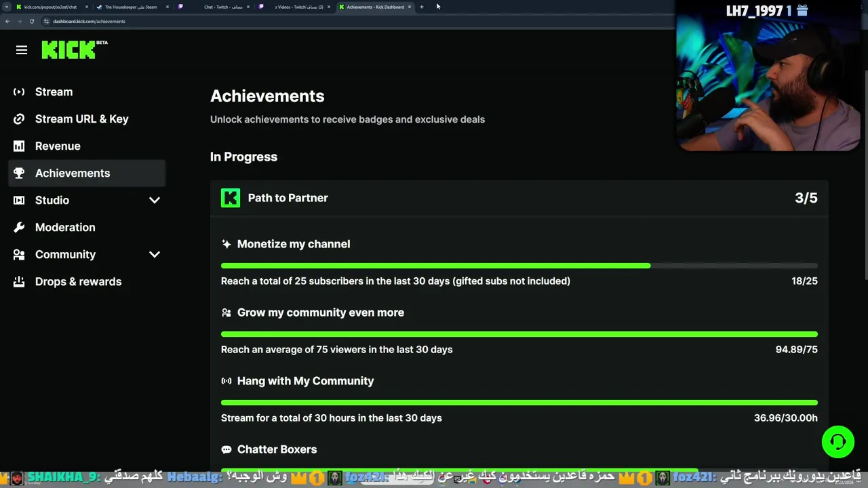This screenshot has width=868, height=488.
Task: Click the 36.96/30.00h hours value
Action: [x=786, y=418]
